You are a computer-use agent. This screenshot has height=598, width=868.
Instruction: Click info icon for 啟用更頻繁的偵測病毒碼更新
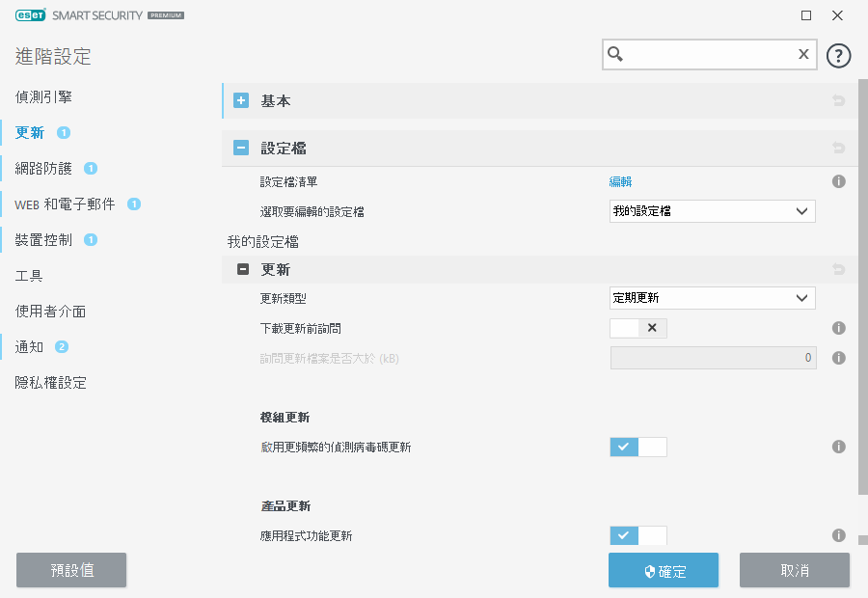838,447
